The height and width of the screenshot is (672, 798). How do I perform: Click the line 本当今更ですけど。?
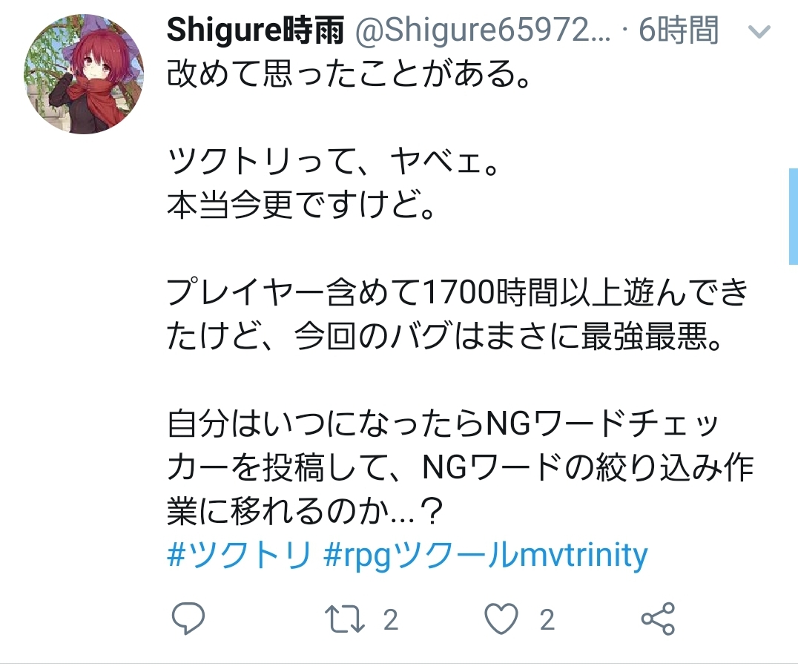coord(301,205)
